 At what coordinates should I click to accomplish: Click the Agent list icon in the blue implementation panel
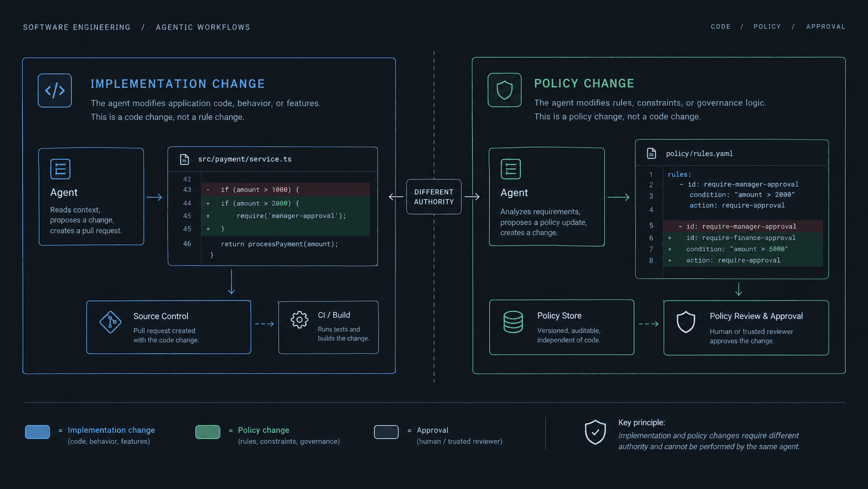click(x=60, y=169)
